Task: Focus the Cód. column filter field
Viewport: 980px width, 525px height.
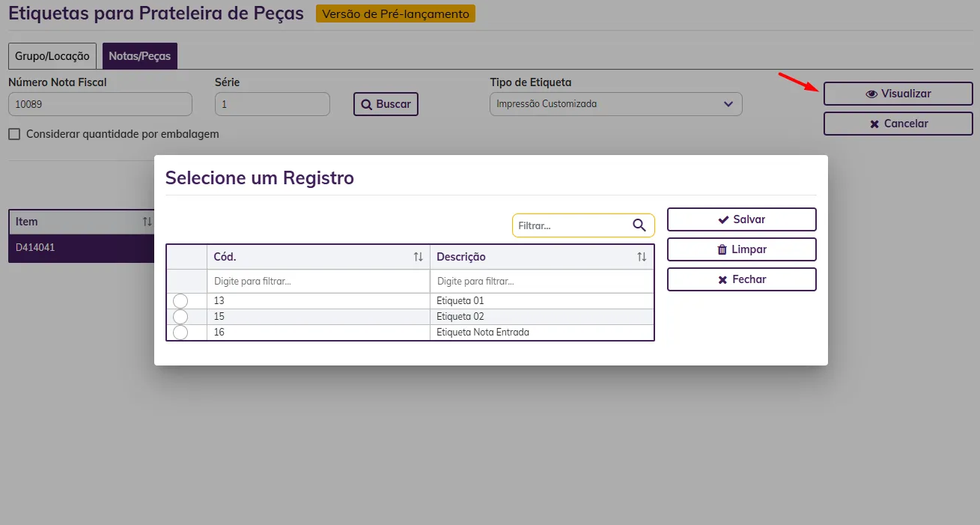Action: click(318, 282)
